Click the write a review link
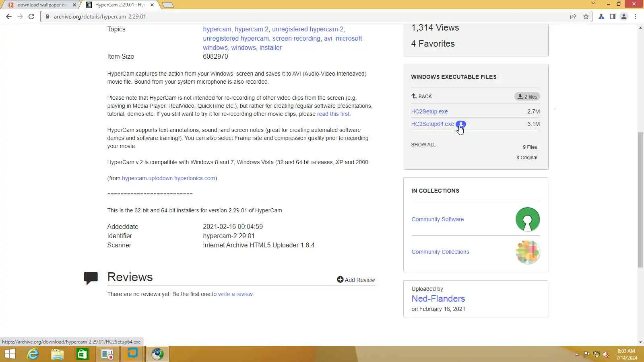 click(235, 294)
